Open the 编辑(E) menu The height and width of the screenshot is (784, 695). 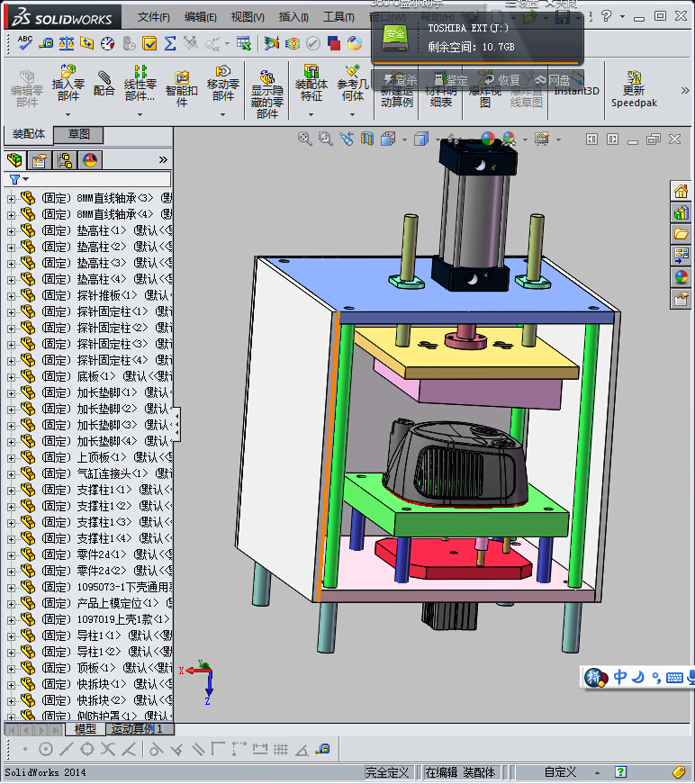click(200, 17)
